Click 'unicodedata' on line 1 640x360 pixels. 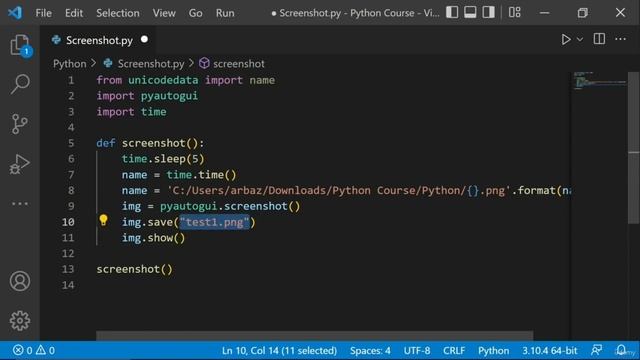163,80
